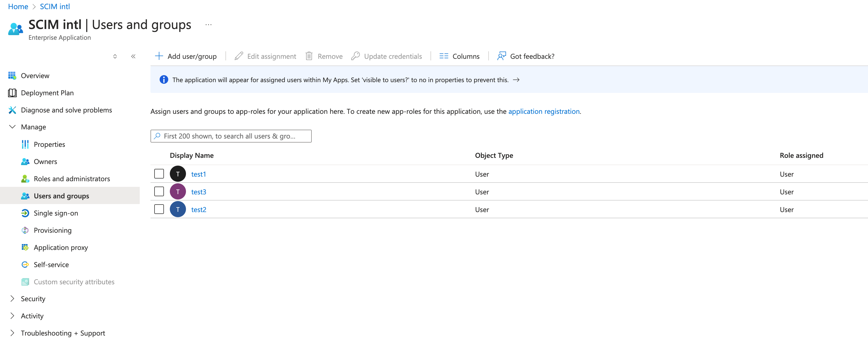This screenshot has width=868, height=342.
Task: Click the Deployment Plan book icon
Action: click(x=12, y=93)
